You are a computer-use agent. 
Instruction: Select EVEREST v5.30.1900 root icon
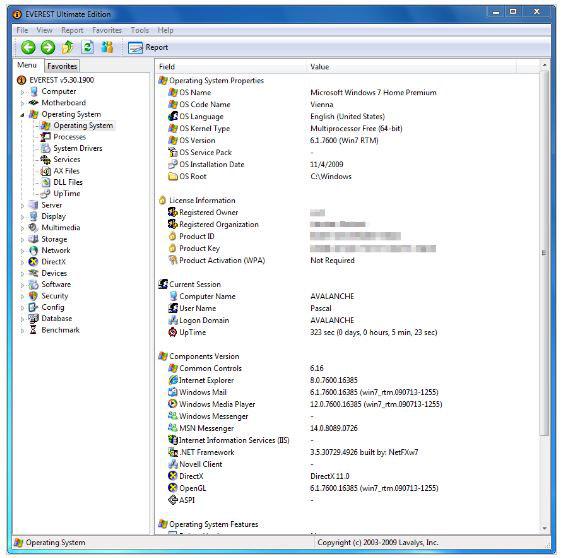tap(22, 80)
